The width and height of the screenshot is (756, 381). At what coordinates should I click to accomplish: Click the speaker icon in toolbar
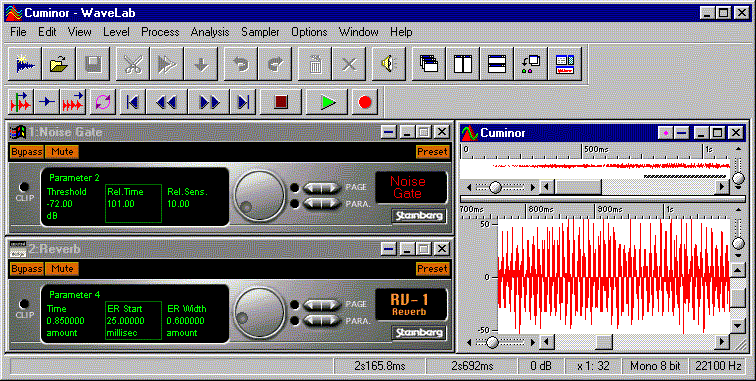pyautogui.click(x=389, y=64)
